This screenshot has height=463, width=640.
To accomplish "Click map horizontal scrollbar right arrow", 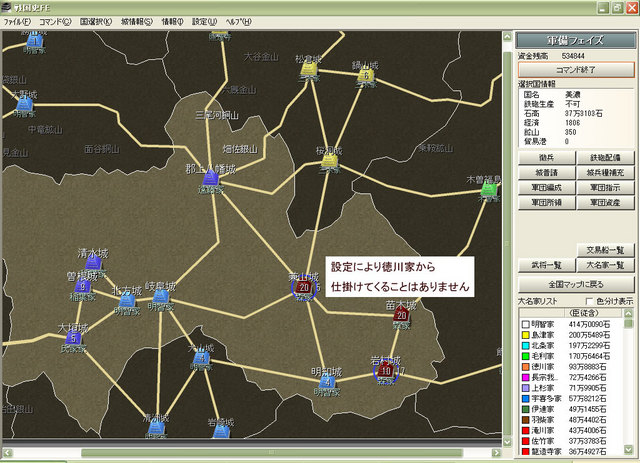I will [496, 452].
